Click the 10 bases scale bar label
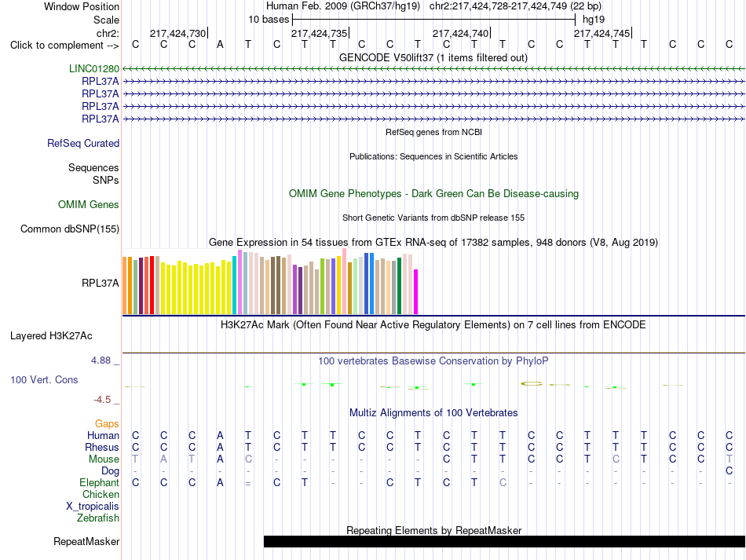The image size is (746, 560). click(269, 20)
